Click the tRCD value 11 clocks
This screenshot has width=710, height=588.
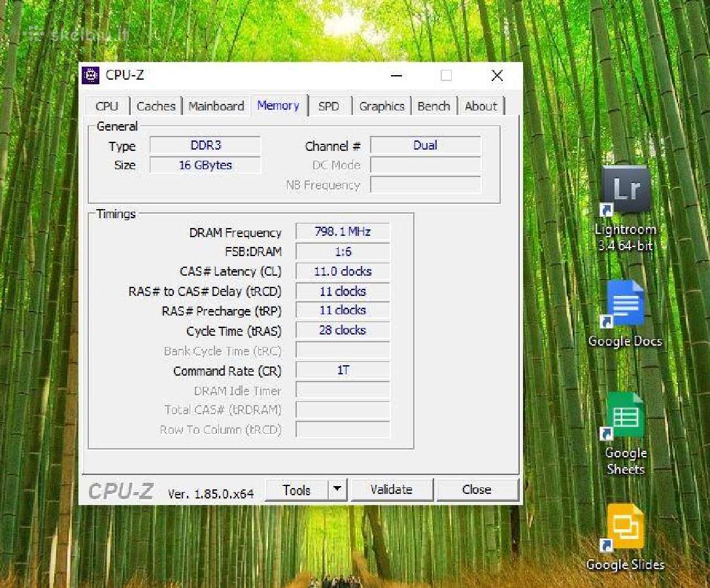(x=343, y=291)
